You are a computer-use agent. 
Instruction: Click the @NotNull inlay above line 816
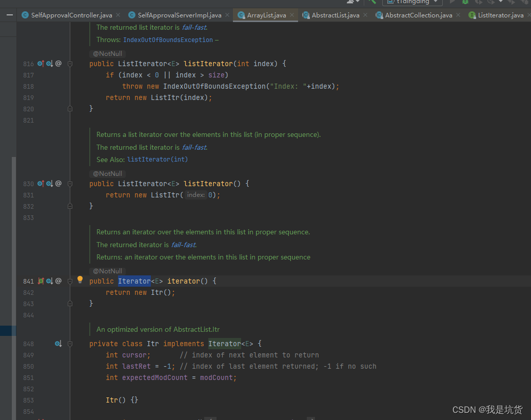tap(107, 53)
